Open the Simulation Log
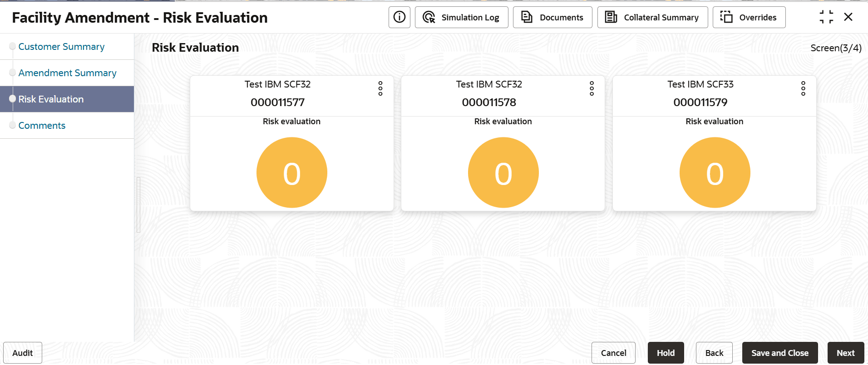This screenshot has width=868, height=365. pyautogui.click(x=461, y=17)
